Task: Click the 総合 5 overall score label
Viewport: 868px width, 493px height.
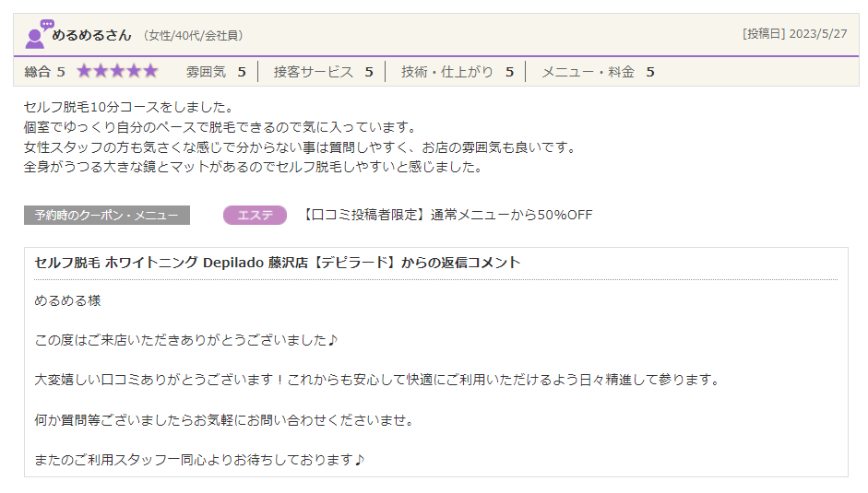Action: [44, 71]
